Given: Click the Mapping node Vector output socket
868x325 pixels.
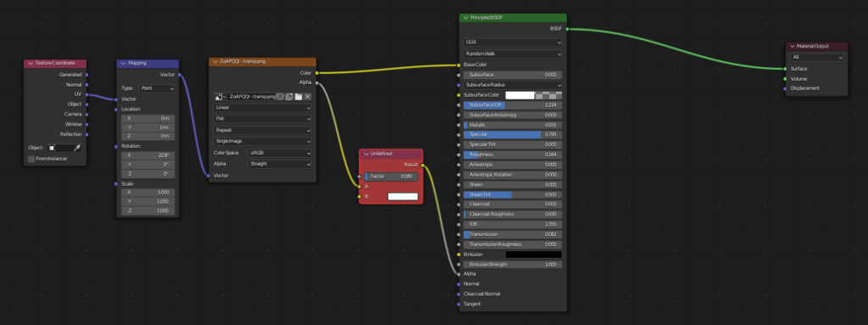Looking at the screenshot, I should (180, 75).
